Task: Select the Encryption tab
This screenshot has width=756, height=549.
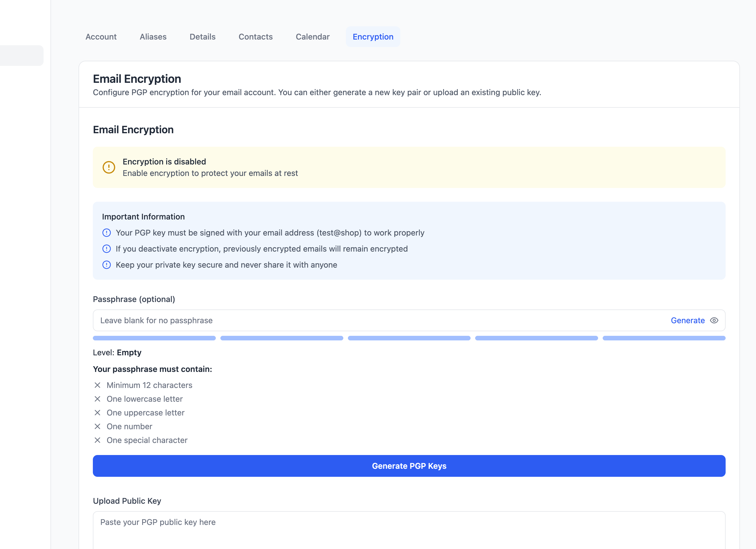Action: 373,37
